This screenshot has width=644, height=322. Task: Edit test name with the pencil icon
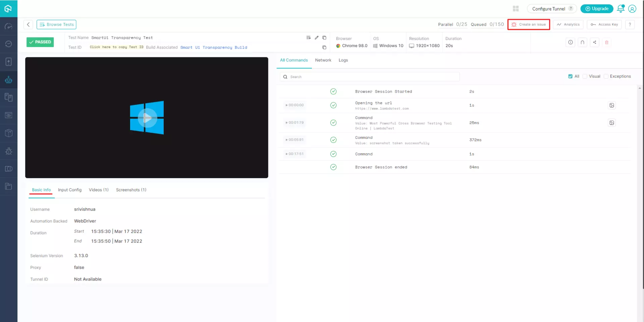point(317,38)
